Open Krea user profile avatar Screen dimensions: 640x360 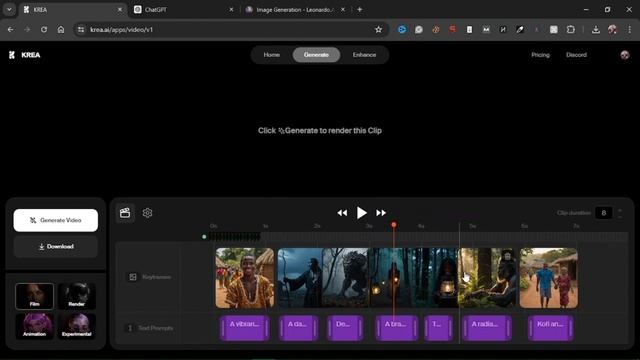(625, 55)
